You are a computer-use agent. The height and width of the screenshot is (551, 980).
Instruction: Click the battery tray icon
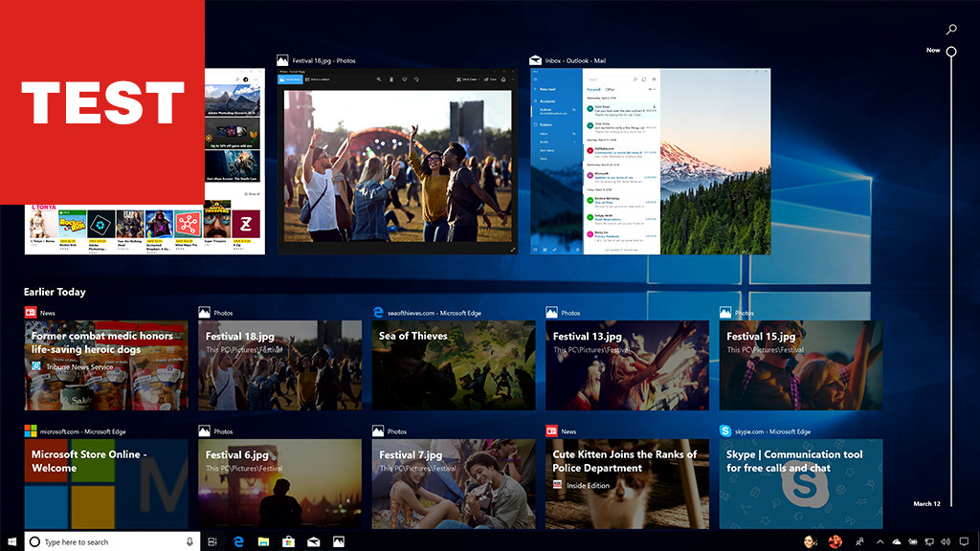click(x=912, y=541)
